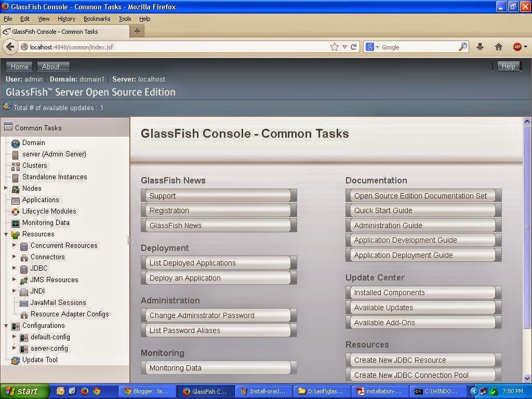Click the Google search input field
The height and width of the screenshot is (399, 532).
pyautogui.click(x=418, y=47)
